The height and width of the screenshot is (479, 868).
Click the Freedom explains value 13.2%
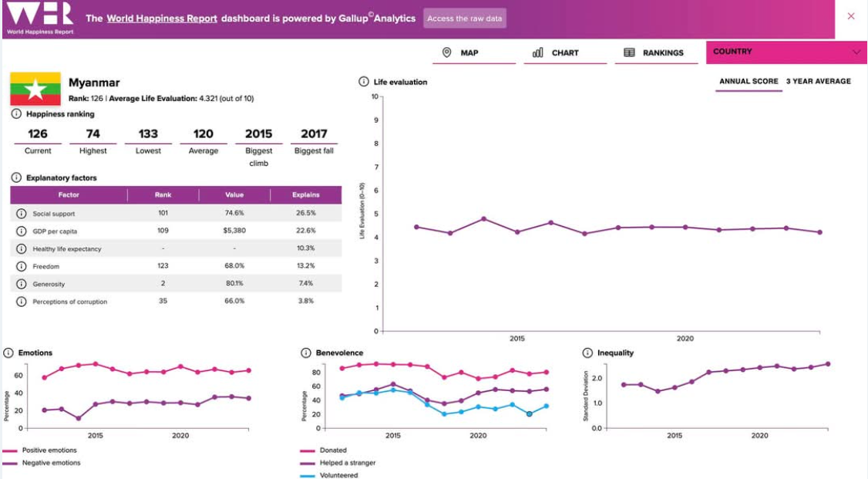305,266
